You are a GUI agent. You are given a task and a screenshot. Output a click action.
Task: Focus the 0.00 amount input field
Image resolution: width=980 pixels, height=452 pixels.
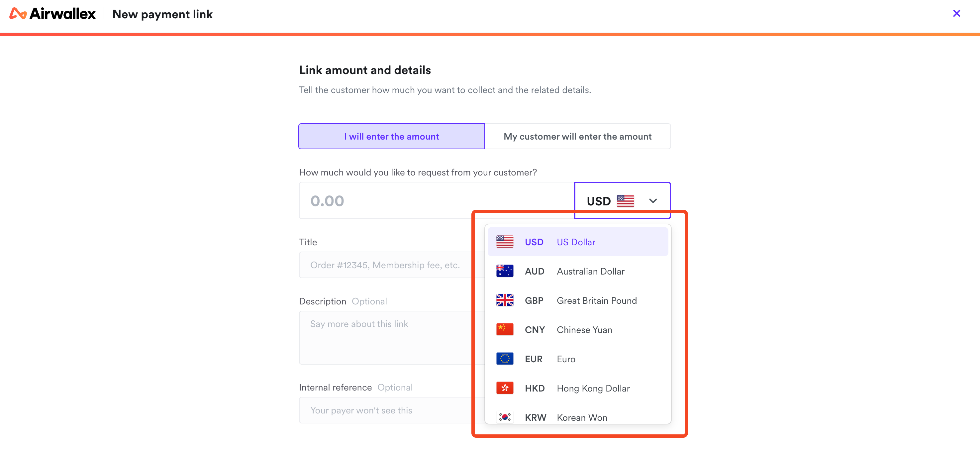point(437,200)
